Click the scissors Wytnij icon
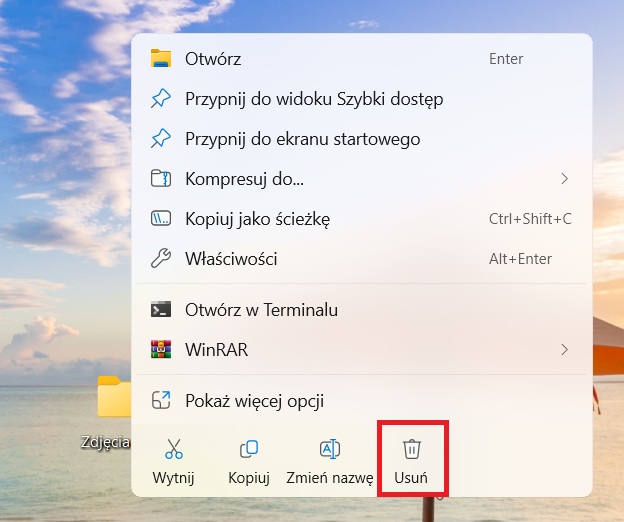Viewport: 624px width, 522px height. pos(173,449)
